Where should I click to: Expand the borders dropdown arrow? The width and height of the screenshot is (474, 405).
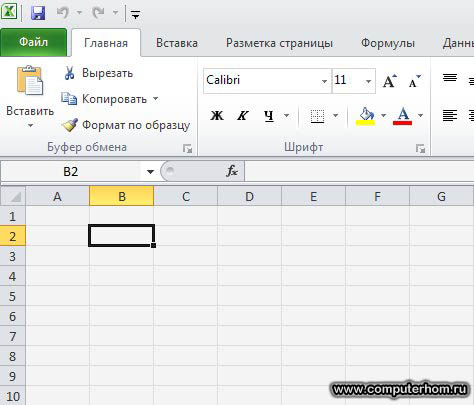pos(336,116)
